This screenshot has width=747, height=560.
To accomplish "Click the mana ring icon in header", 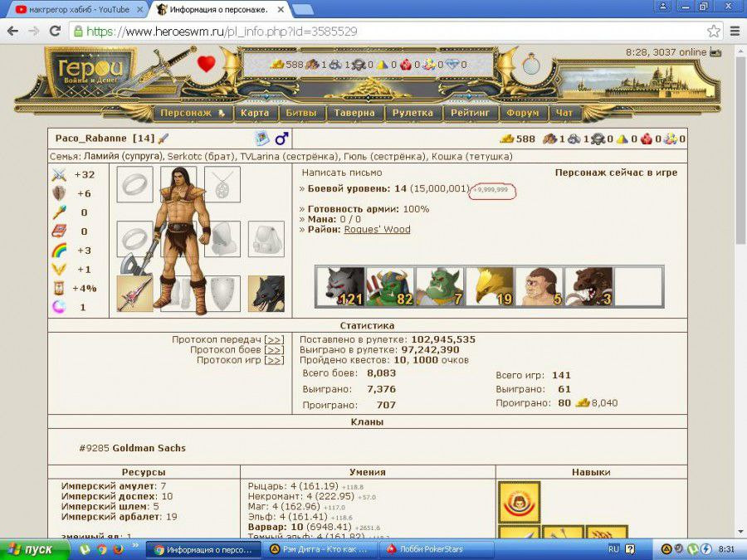I will point(530,65).
